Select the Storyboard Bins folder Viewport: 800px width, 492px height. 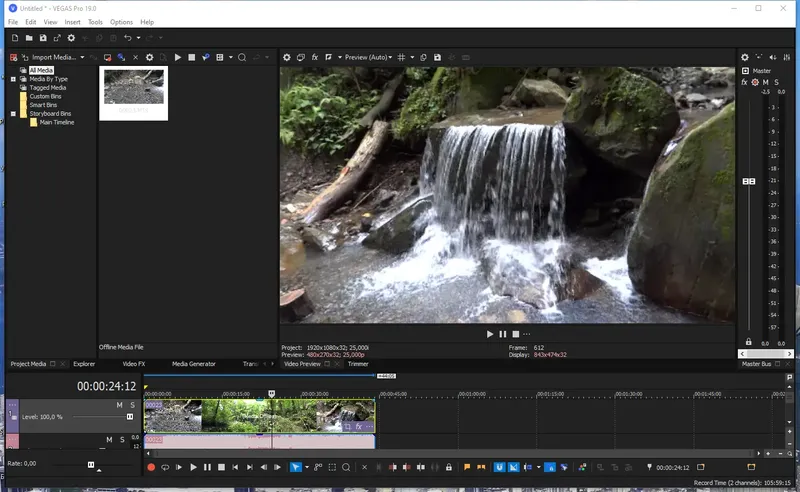(49, 113)
